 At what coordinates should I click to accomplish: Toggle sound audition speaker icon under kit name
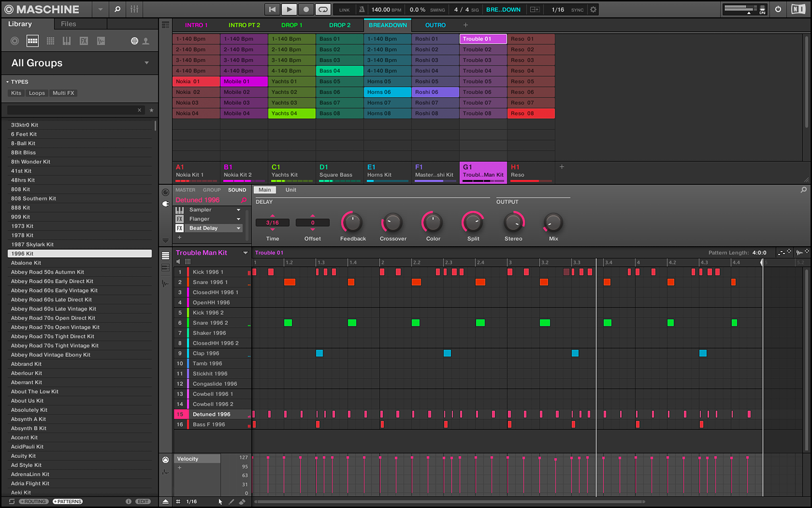tap(178, 261)
